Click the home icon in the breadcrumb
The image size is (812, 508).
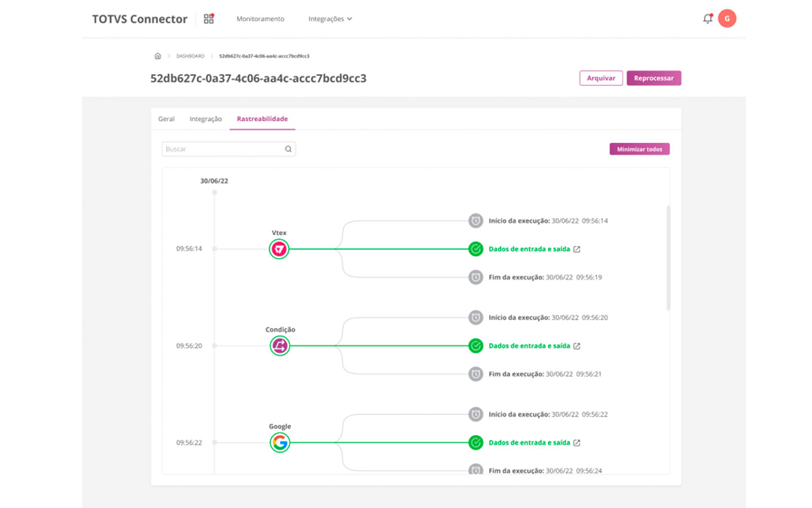click(158, 56)
